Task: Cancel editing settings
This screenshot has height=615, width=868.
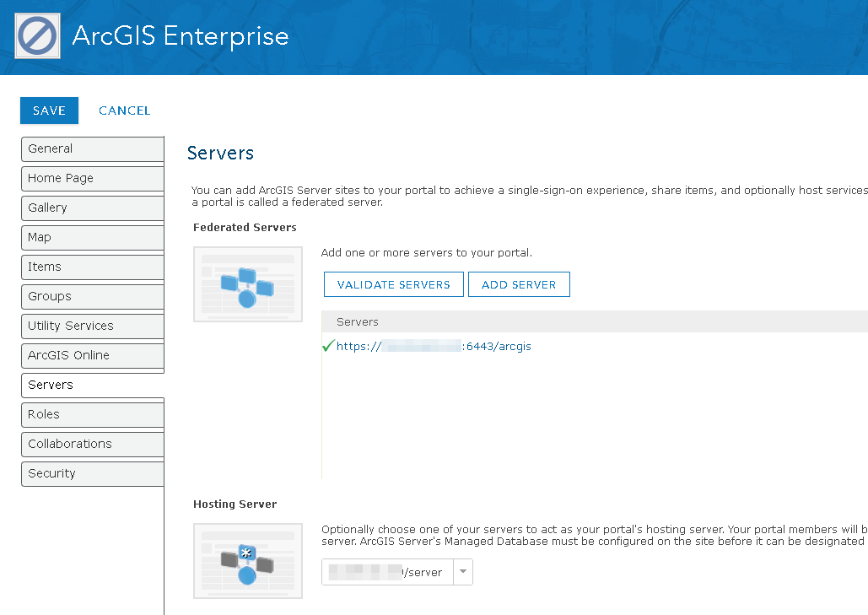Action: [125, 111]
